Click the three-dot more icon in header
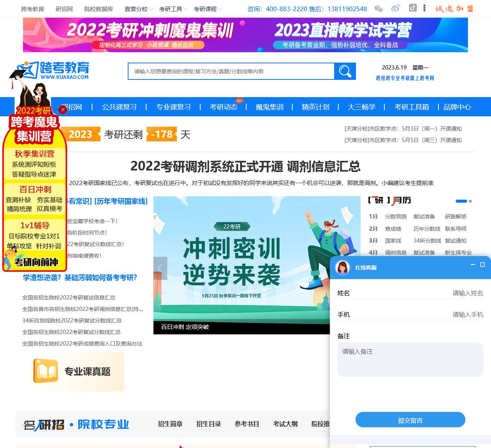 [x=424, y=8]
